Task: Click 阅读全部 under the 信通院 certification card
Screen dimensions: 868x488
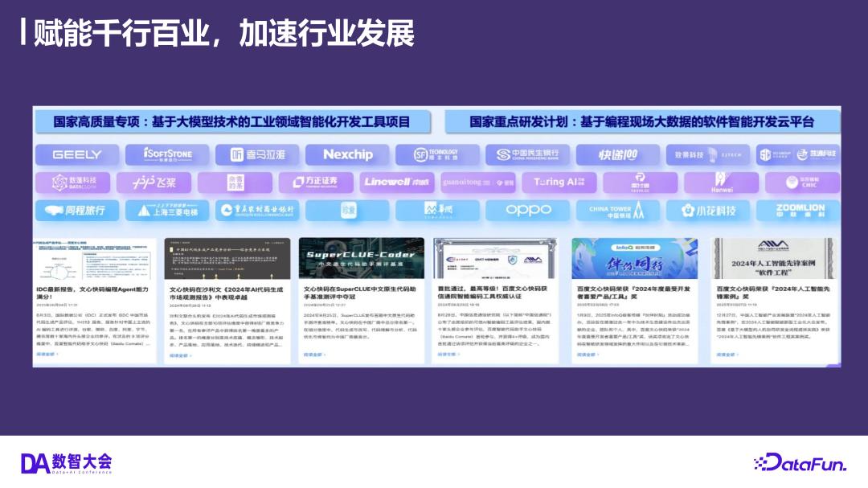Action: [x=448, y=354]
